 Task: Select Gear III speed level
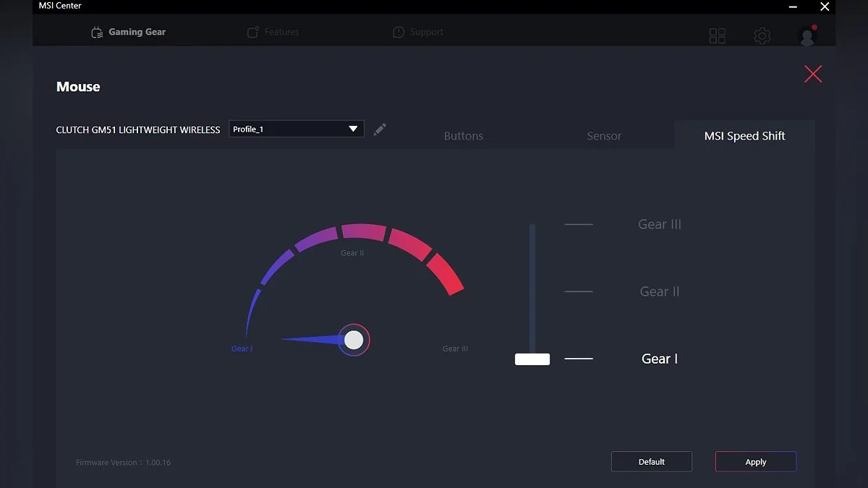pyautogui.click(x=659, y=224)
